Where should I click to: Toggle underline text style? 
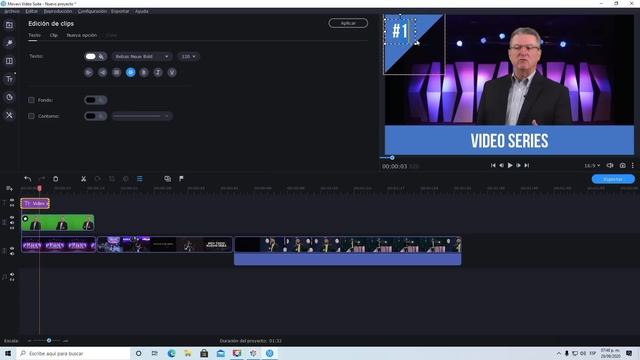[172, 72]
